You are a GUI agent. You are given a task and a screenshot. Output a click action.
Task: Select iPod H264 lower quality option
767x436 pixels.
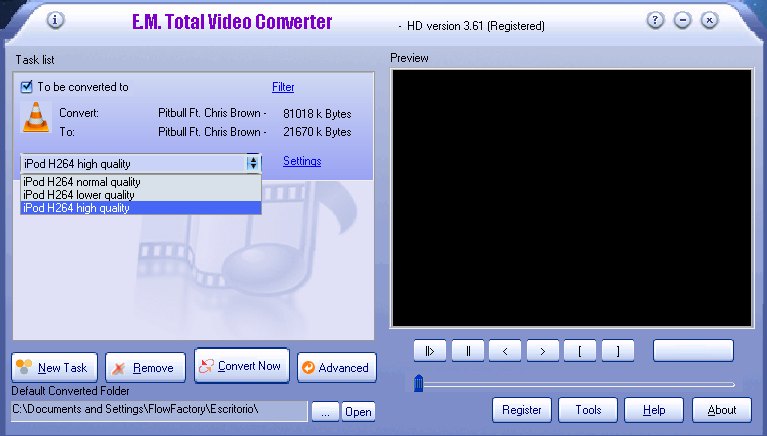[x=141, y=195]
